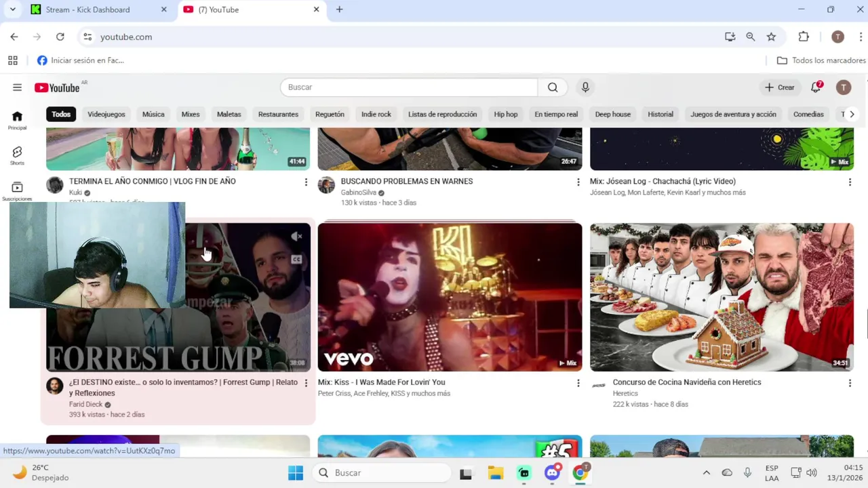The height and width of the screenshot is (488, 868).
Task: Toggle subtitles on Forrest Gump preview
Action: pos(296,260)
